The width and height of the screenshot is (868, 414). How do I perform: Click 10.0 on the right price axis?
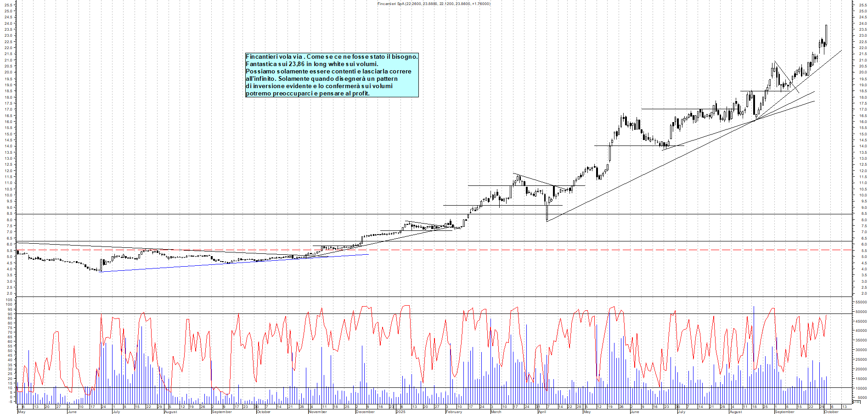coord(862,195)
